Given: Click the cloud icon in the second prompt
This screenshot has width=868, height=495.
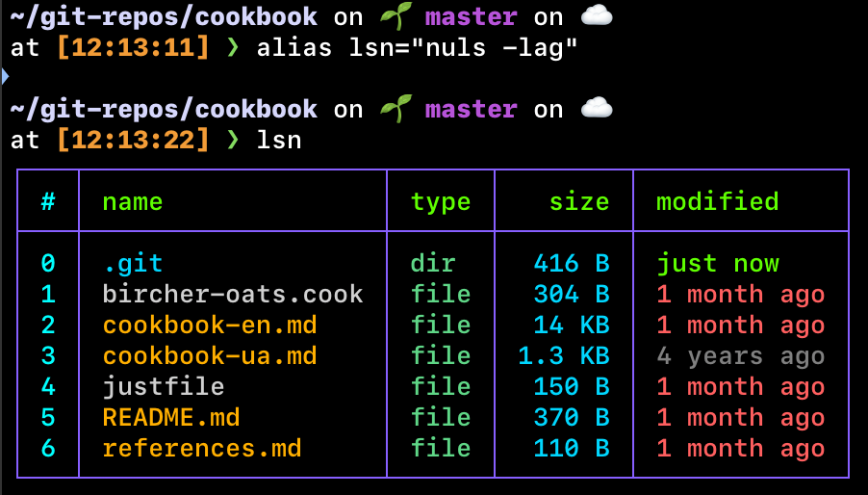Looking at the screenshot, I should (x=597, y=109).
